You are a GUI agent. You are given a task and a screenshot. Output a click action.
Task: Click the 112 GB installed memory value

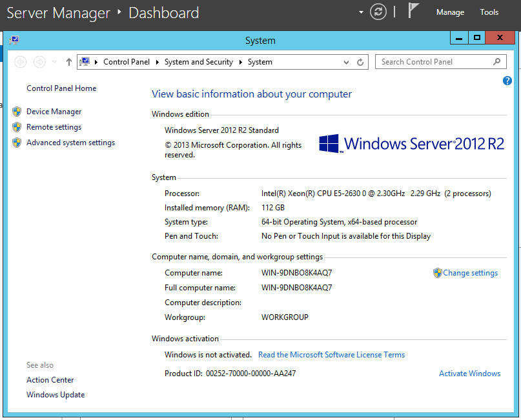point(273,208)
